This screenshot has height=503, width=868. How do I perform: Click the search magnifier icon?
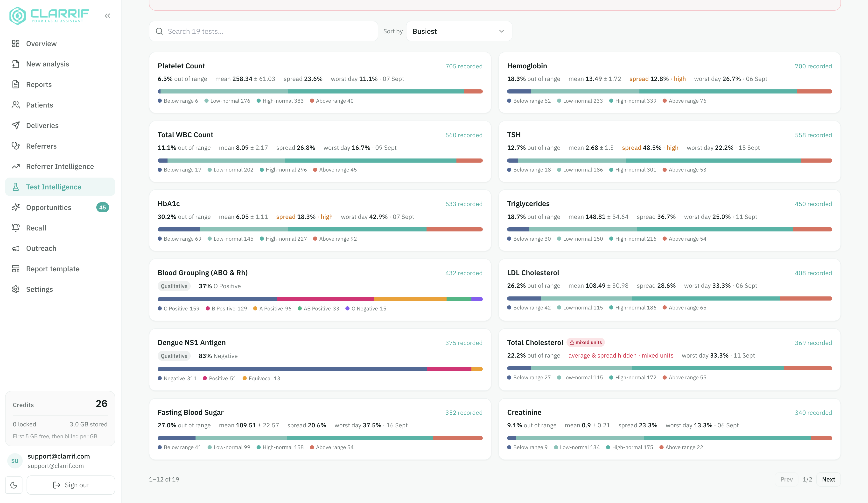(x=159, y=31)
